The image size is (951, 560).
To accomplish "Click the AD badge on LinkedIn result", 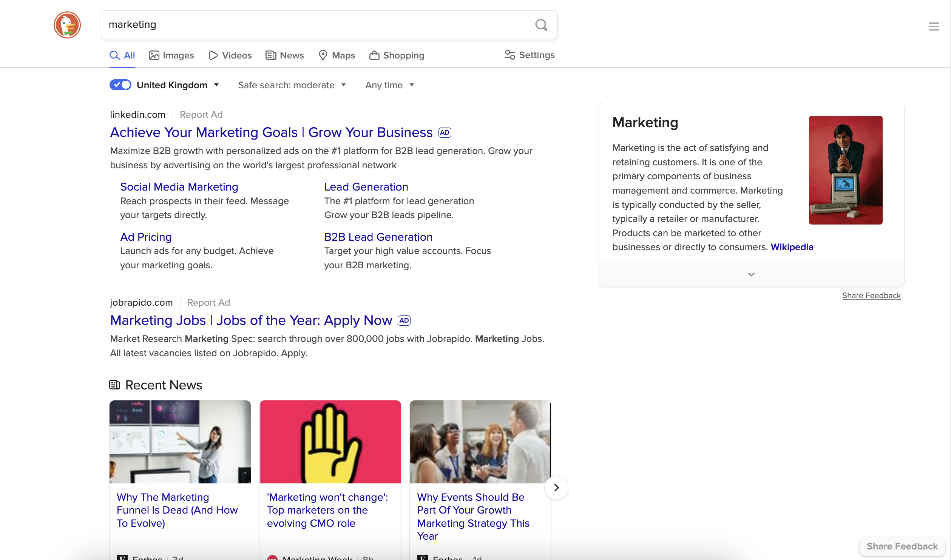I will point(445,133).
